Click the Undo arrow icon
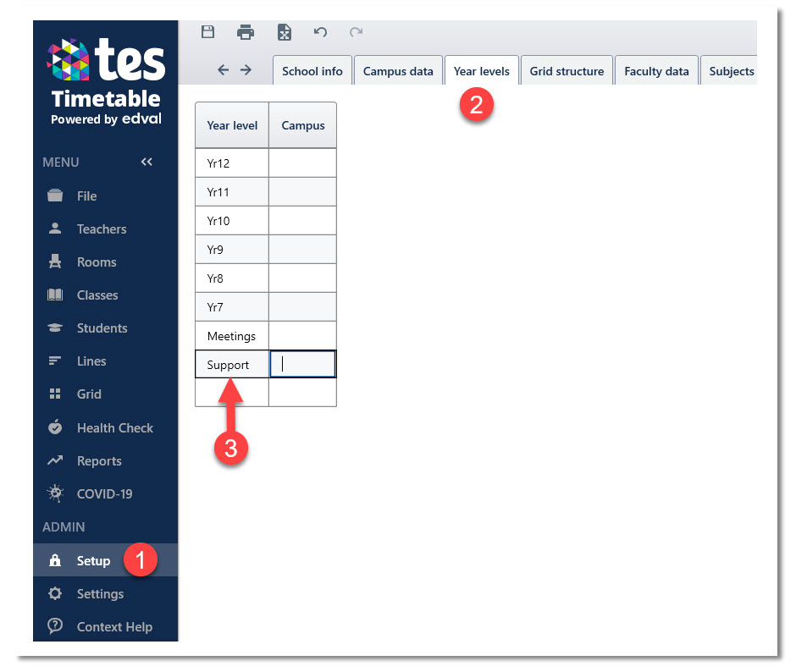Viewport: 796px width, 672px height. pos(320,32)
